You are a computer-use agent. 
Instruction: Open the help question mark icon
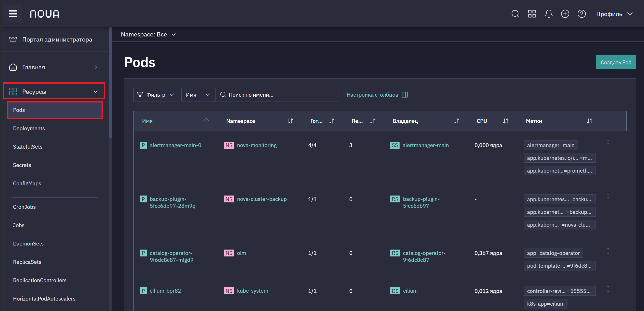(x=581, y=14)
